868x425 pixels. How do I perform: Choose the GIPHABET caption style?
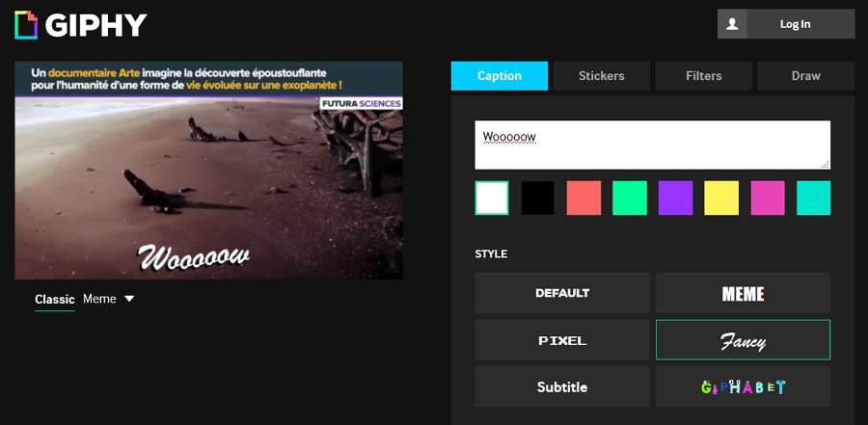743,386
